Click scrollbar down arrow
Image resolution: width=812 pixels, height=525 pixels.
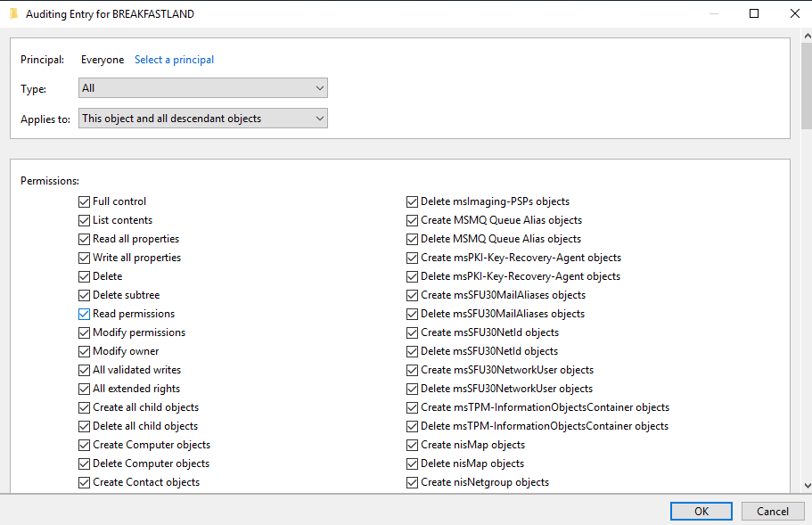click(806, 486)
